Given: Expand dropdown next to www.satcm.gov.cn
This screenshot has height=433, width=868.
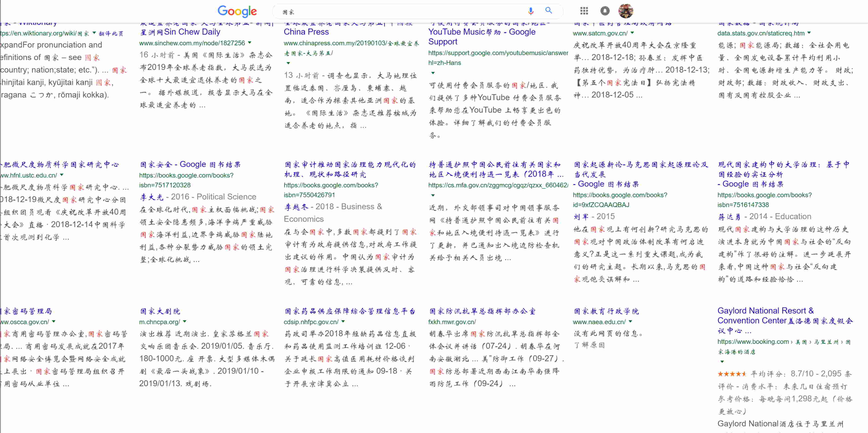Looking at the screenshot, I should click(x=632, y=33).
